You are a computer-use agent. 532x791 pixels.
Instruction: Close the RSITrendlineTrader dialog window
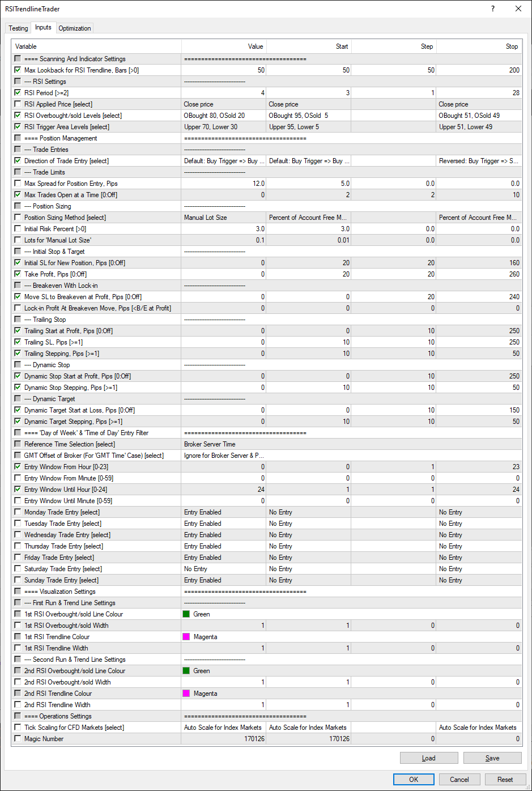518,8
